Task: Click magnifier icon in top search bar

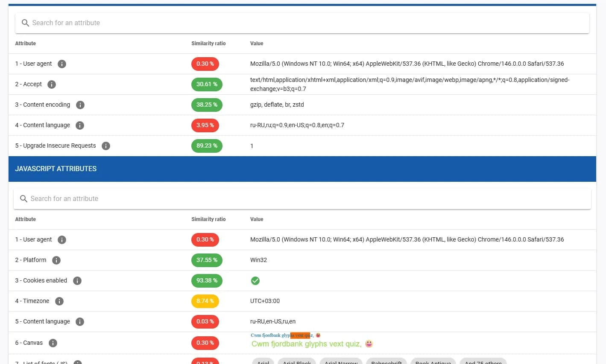Action: pyautogui.click(x=25, y=23)
